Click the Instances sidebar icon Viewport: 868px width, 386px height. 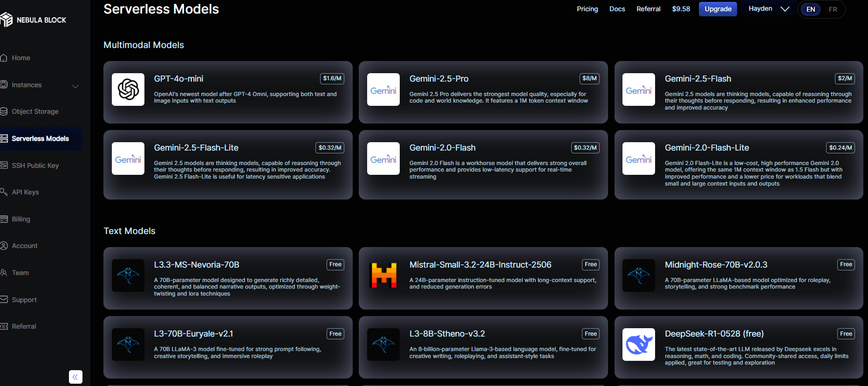point(4,85)
